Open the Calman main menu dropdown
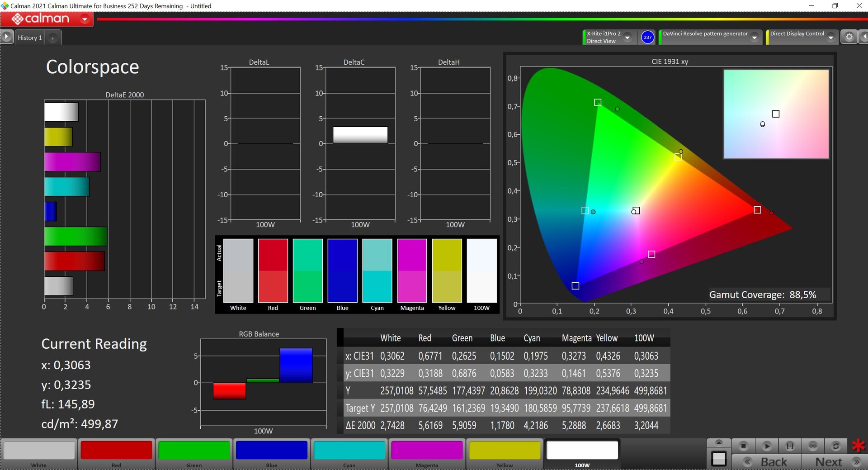This screenshot has height=470, width=868. [85, 19]
